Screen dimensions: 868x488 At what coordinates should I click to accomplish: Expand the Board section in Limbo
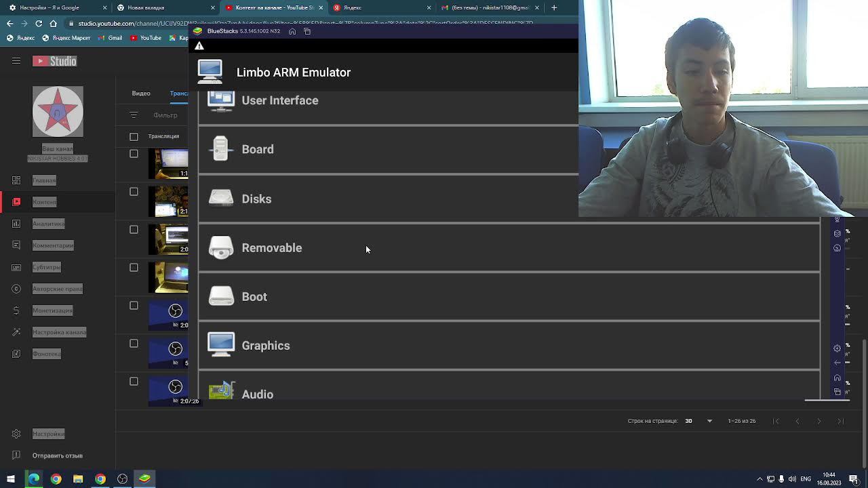[388, 149]
